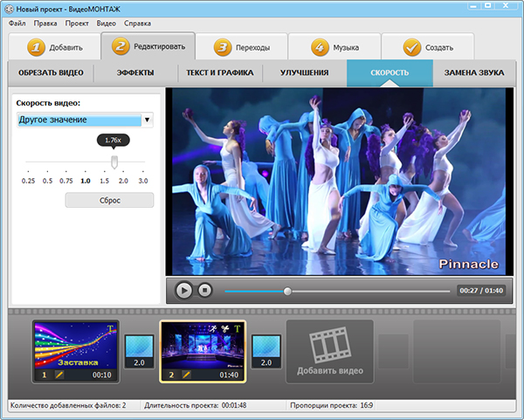
Task: Stop the video playback
Action: pos(205,290)
